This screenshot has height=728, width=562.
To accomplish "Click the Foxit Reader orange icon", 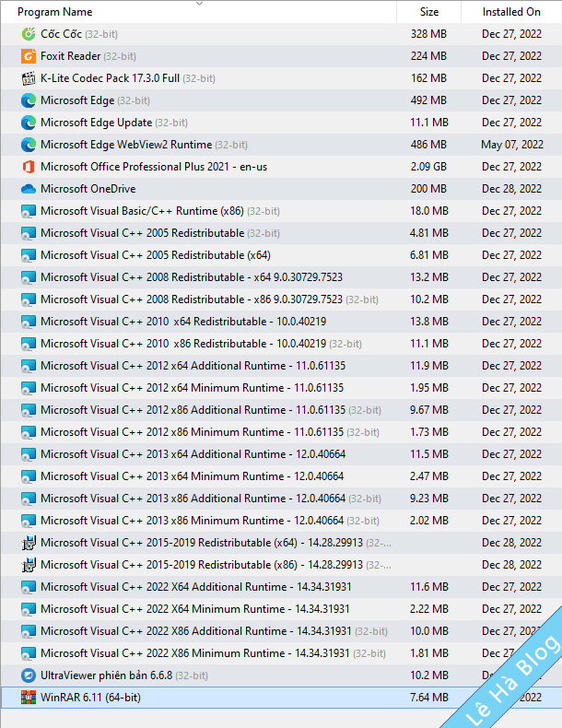I will tap(29, 56).
